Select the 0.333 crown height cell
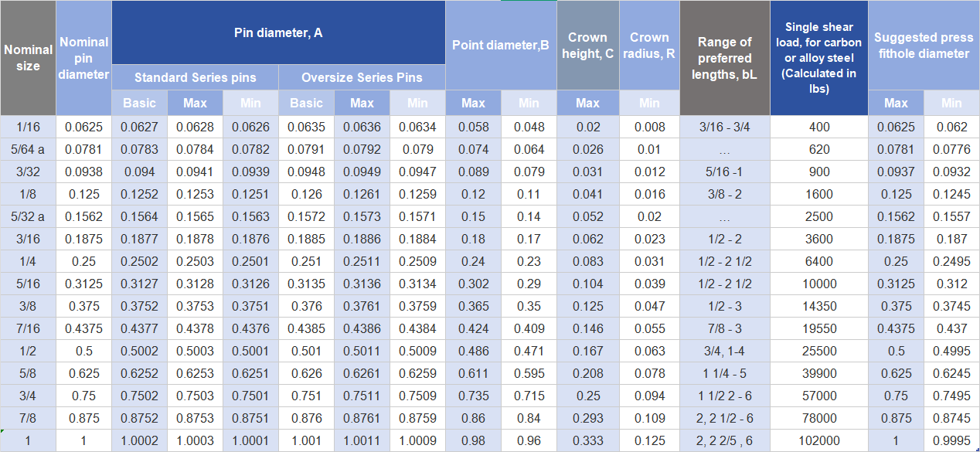This screenshot has height=452, width=980. 587,440
